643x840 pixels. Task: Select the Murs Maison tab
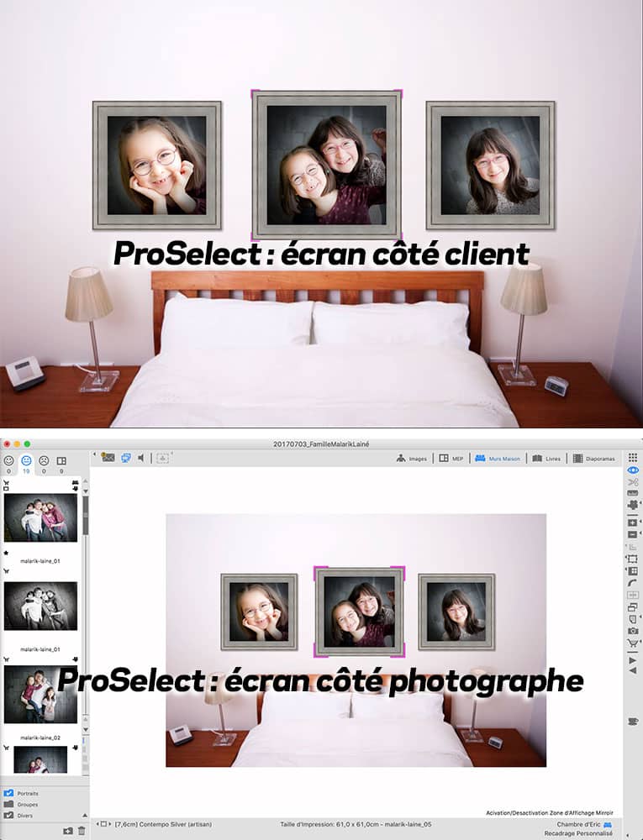coord(498,459)
